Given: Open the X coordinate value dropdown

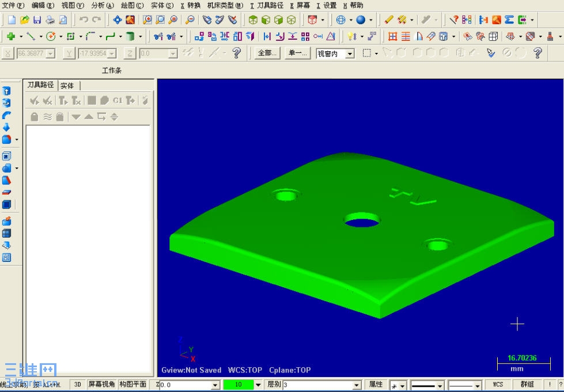Looking at the screenshot, I should coord(51,54).
